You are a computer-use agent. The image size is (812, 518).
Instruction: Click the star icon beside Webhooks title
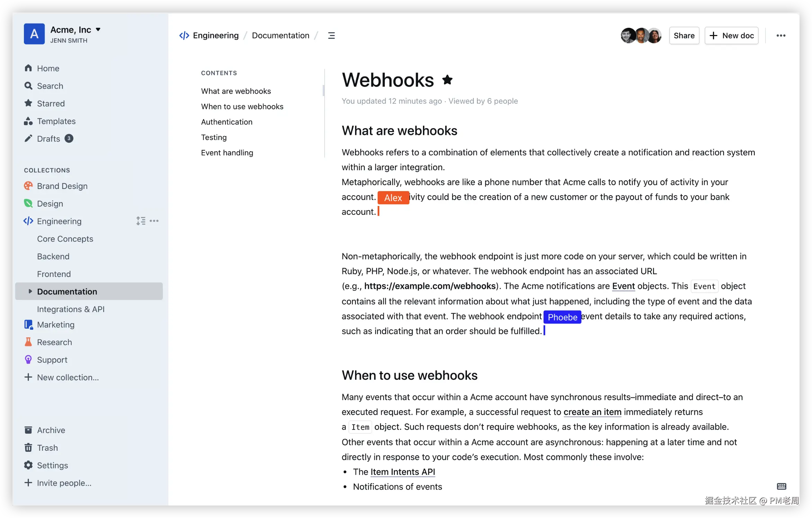[447, 80]
